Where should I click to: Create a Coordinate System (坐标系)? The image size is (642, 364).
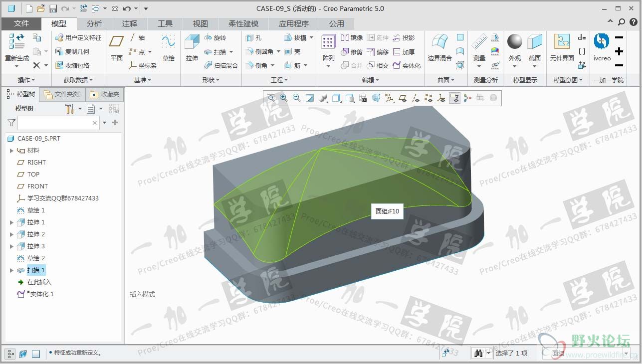tap(142, 65)
